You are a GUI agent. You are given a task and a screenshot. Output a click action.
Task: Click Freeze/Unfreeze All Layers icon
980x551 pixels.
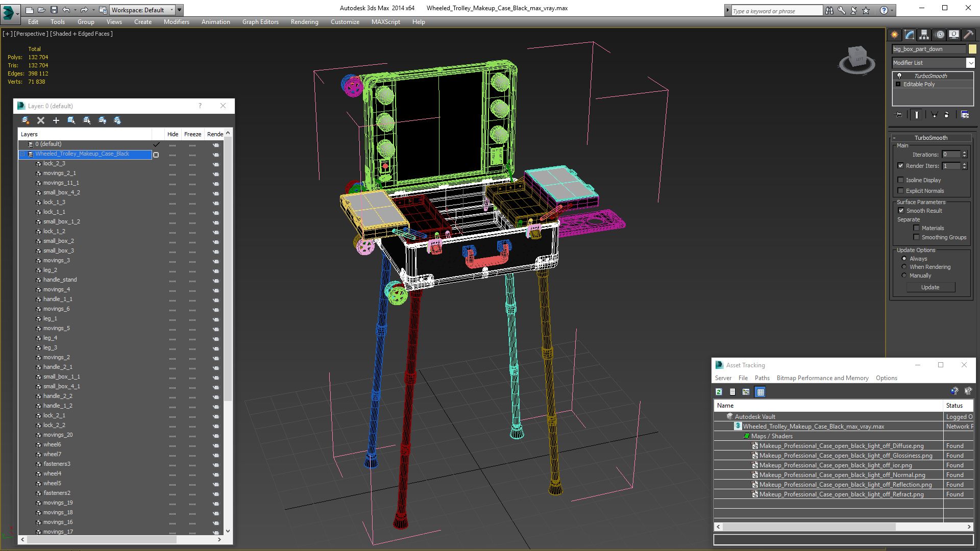pyautogui.click(x=117, y=120)
